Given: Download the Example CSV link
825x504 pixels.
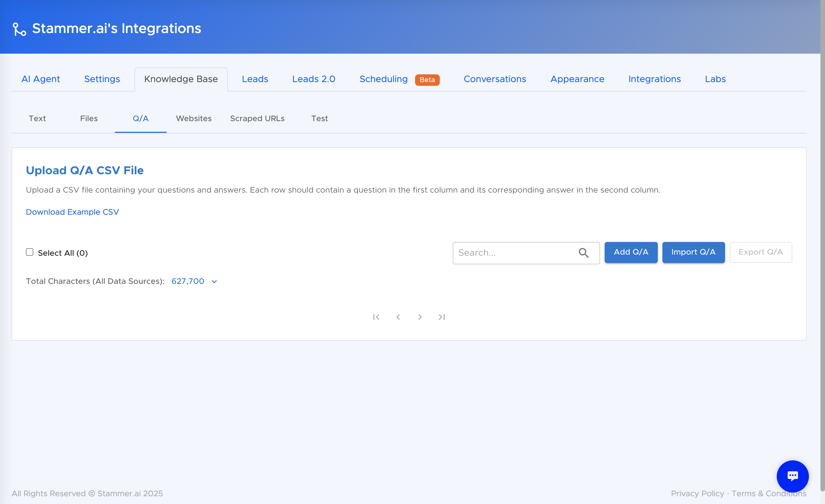Looking at the screenshot, I should click(72, 212).
